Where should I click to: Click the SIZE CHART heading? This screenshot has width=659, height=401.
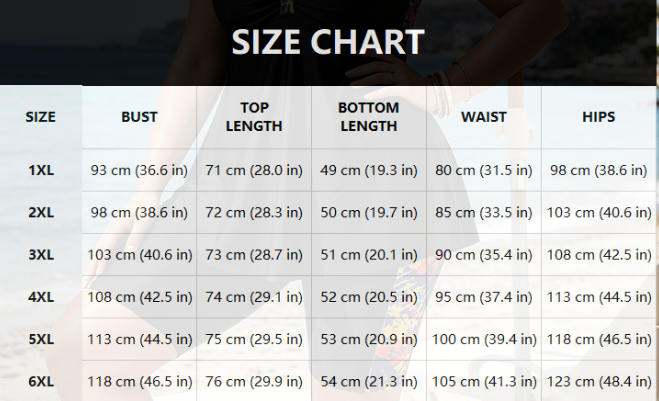click(328, 42)
